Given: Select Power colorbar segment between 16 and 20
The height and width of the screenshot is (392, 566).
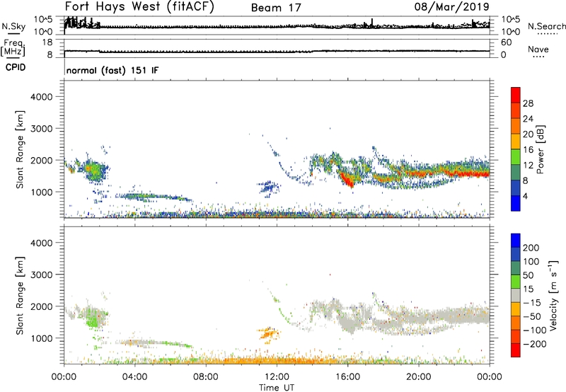Looking at the screenshot, I should click(x=516, y=142).
